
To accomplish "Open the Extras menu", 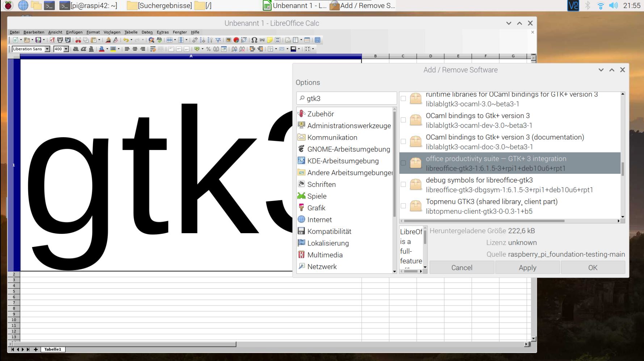I will tap(163, 32).
